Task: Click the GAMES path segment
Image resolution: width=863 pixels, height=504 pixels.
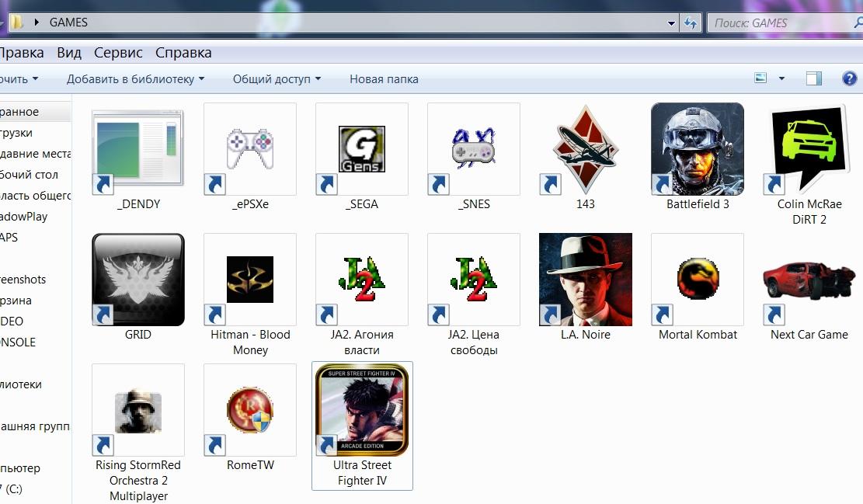Action: coord(68,23)
